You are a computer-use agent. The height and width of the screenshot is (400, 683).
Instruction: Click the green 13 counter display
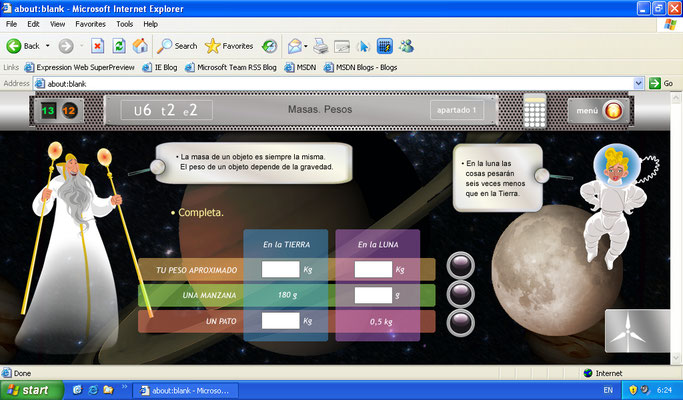[48, 110]
